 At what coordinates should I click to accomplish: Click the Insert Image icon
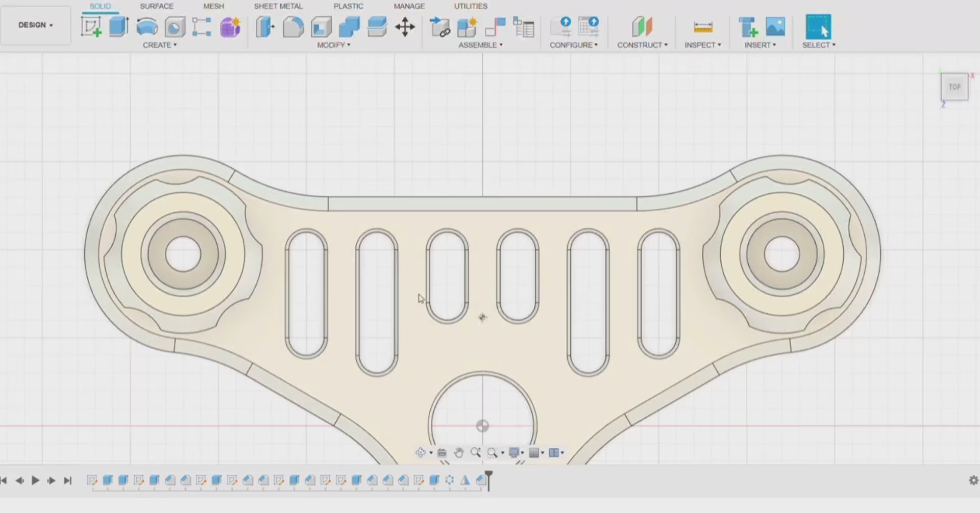coord(775,27)
